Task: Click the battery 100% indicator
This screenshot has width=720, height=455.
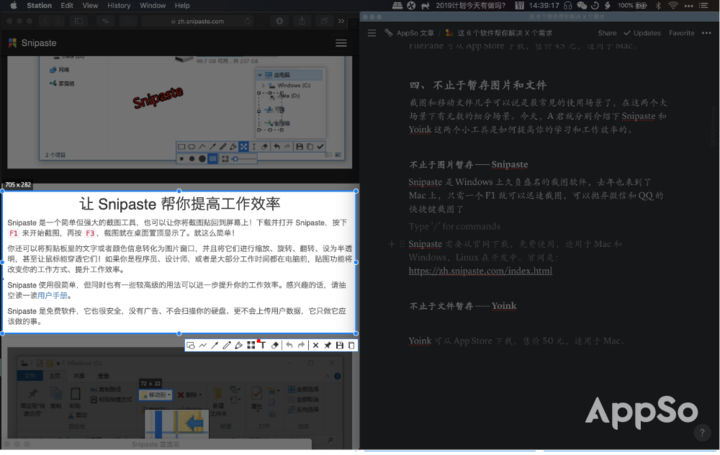Action: (x=632, y=6)
